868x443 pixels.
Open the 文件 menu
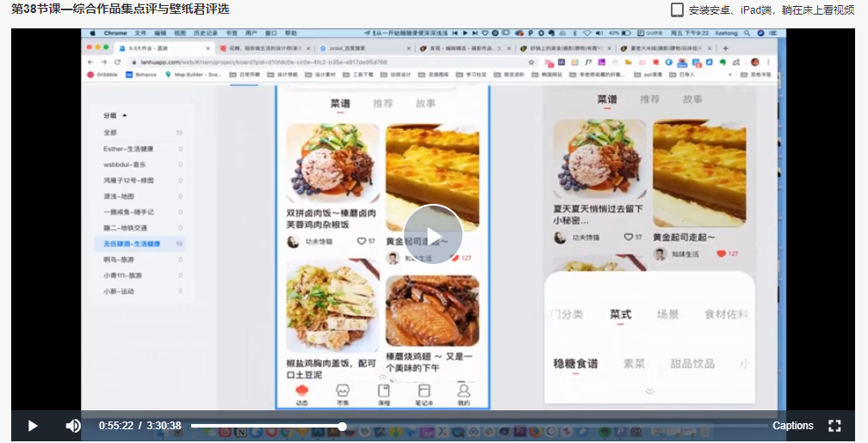140,34
